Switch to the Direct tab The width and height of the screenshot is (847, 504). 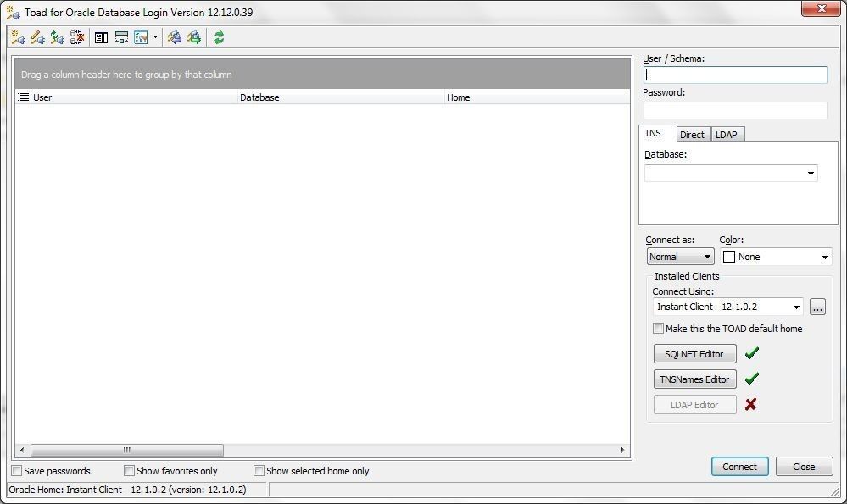tap(692, 135)
